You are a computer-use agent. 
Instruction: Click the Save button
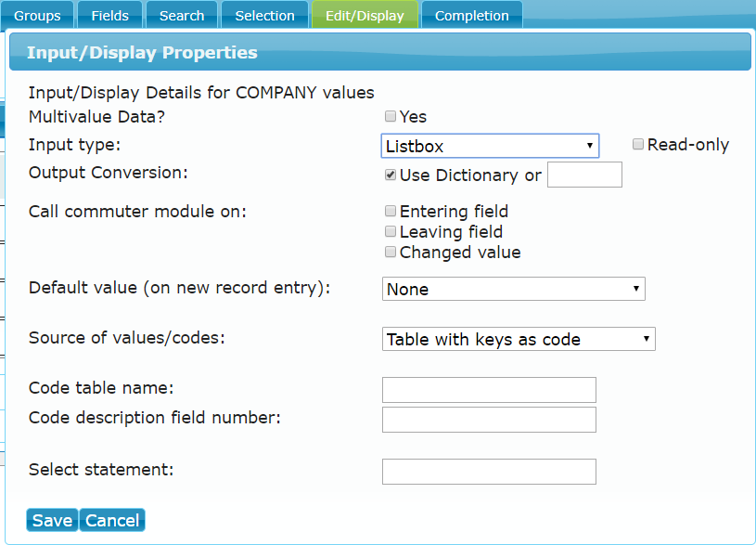point(52,520)
